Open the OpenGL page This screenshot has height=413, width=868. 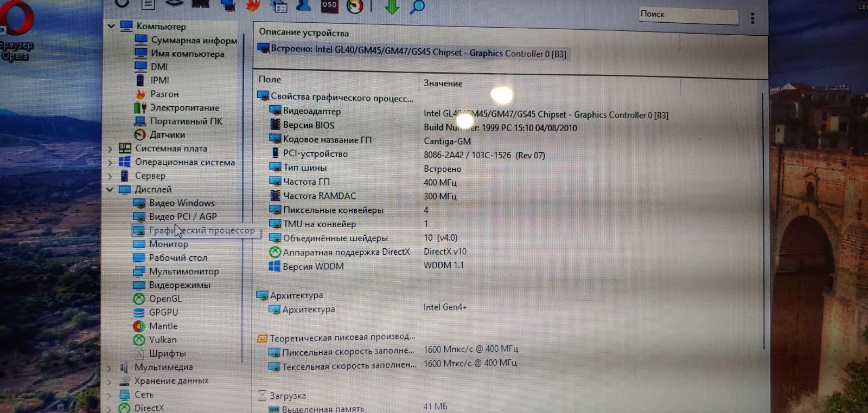158,299
